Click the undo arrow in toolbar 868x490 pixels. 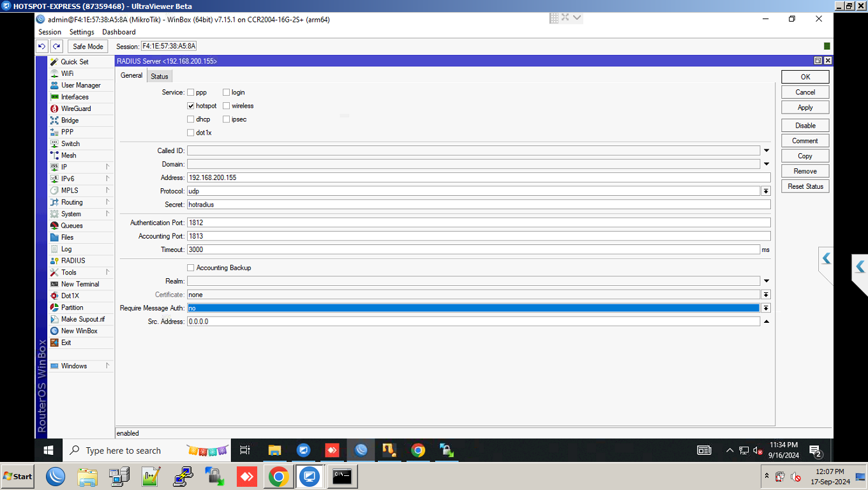tap(41, 47)
